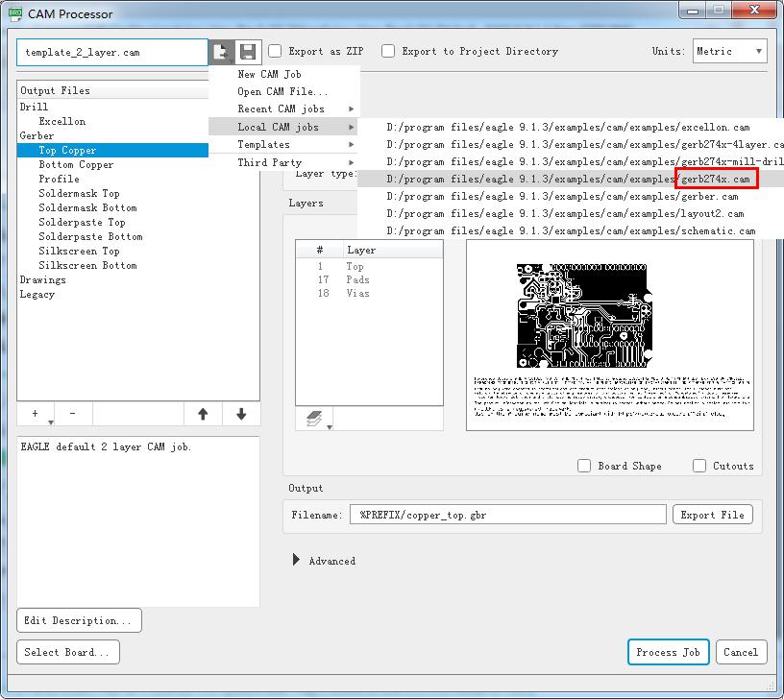The image size is (784, 699).
Task: Select Soldermask Bottom output
Action: tap(87, 207)
